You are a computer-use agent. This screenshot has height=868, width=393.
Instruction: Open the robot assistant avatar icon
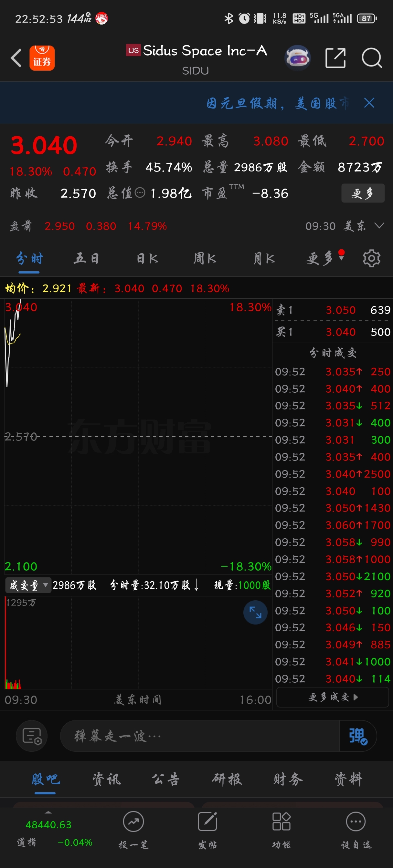click(298, 58)
